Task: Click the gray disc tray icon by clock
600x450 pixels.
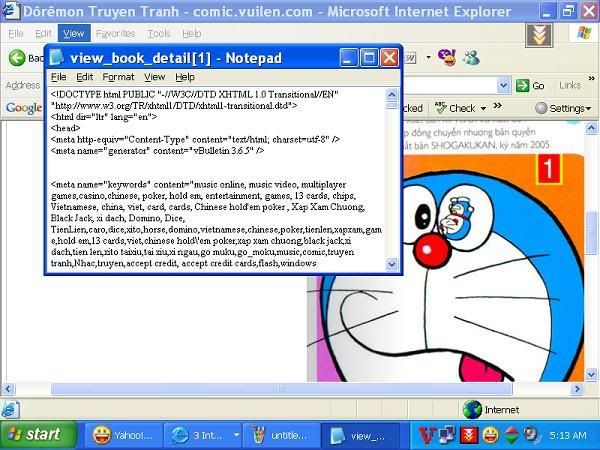Action: pyautogui.click(x=532, y=434)
